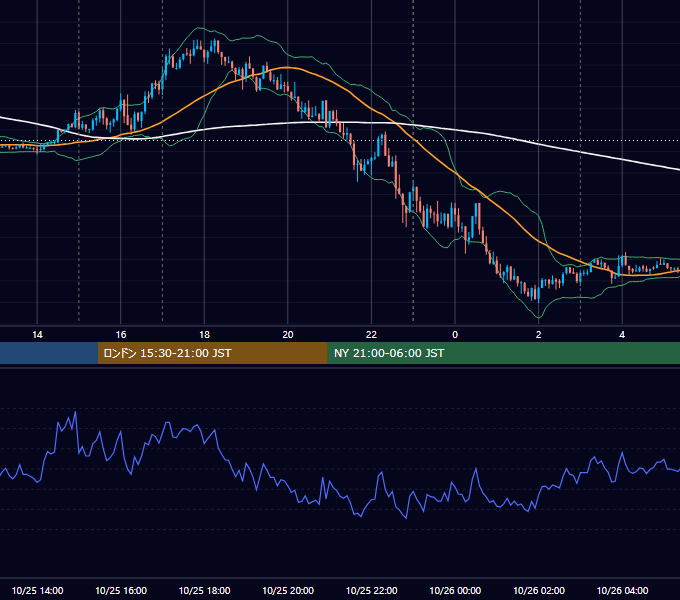The height and width of the screenshot is (600, 680).
Task: Click the 10/25 20:00 time label
Action: (288, 590)
